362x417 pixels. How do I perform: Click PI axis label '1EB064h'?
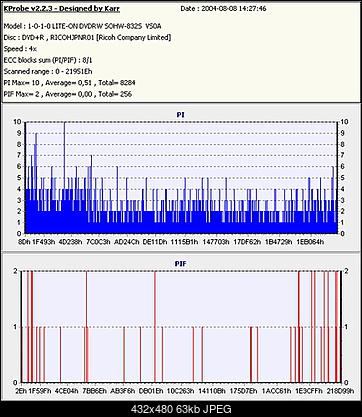click(x=310, y=242)
